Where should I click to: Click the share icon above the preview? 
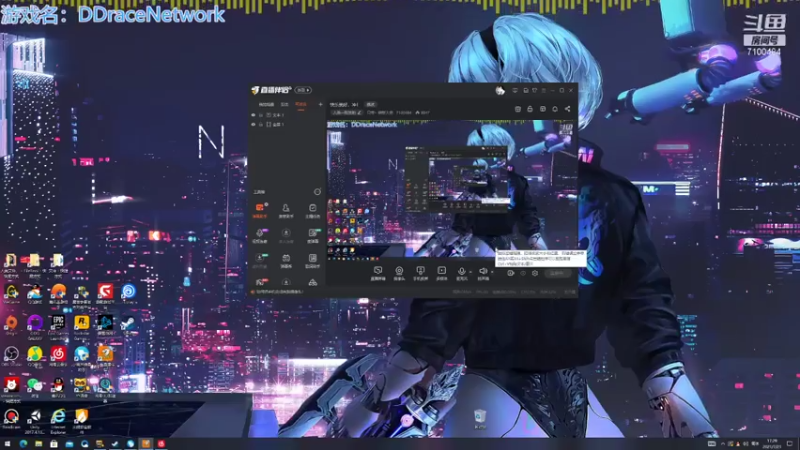[x=567, y=109]
